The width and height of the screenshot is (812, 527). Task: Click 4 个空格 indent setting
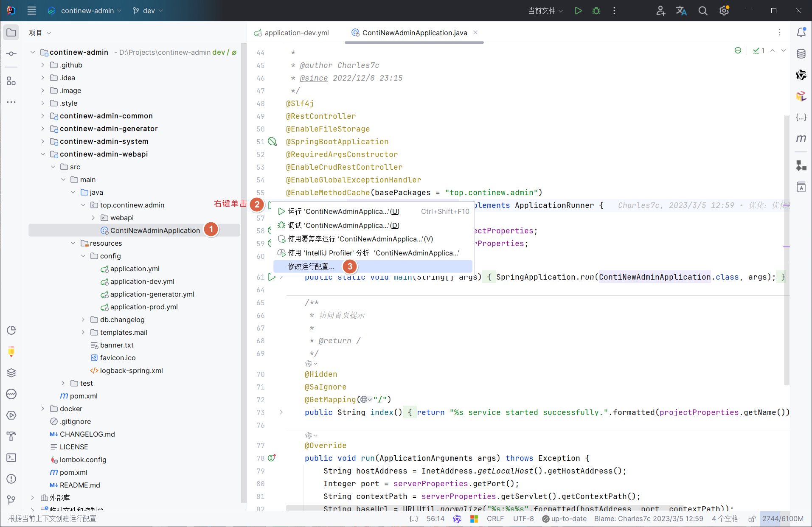[725, 519]
